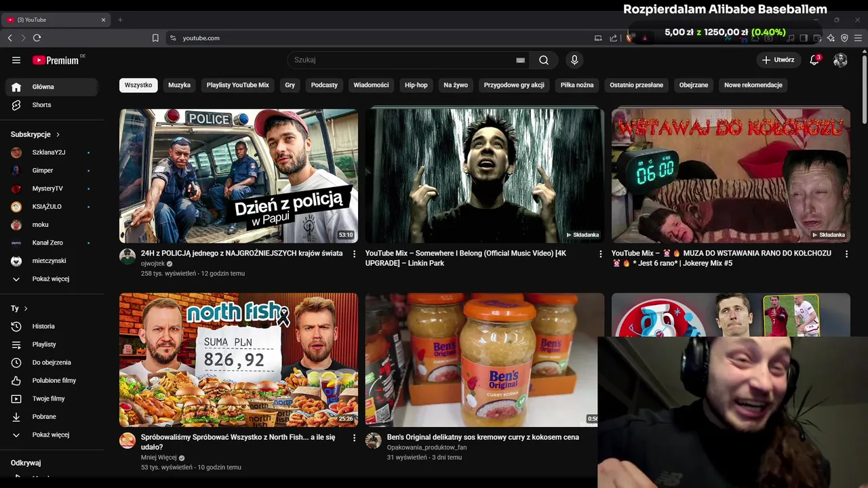Start voice search with microphone
The image size is (868, 488).
point(574,60)
